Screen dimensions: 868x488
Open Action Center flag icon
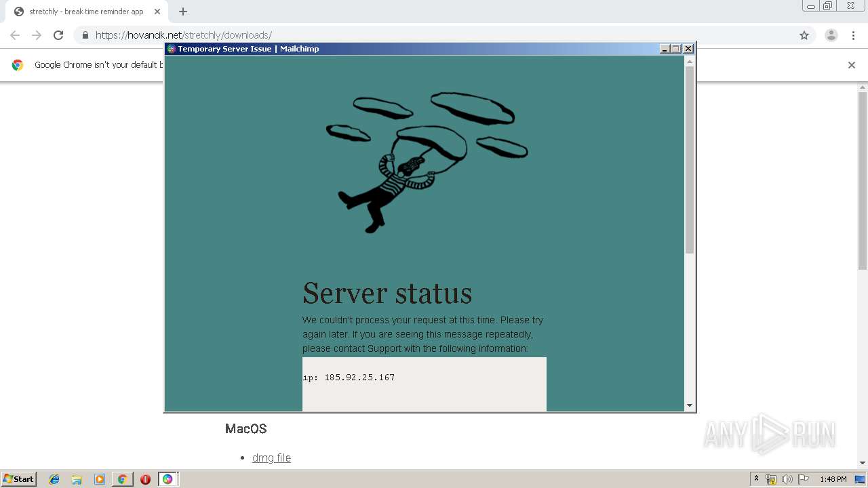click(803, 479)
